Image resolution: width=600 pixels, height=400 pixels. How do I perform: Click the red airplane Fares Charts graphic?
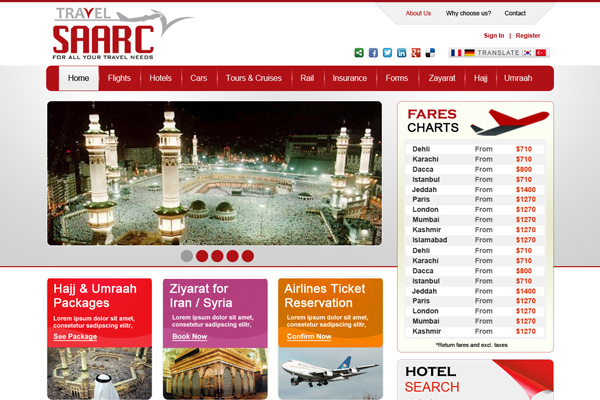[510, 122]
